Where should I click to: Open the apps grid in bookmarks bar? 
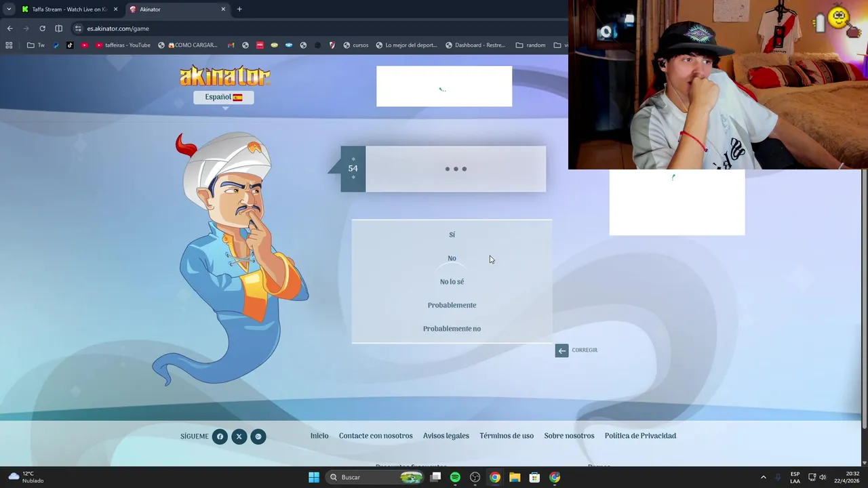point(9,45)
